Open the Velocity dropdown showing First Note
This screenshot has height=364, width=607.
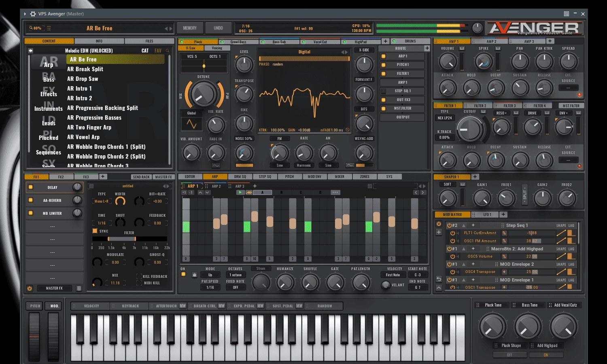[393, 275]
